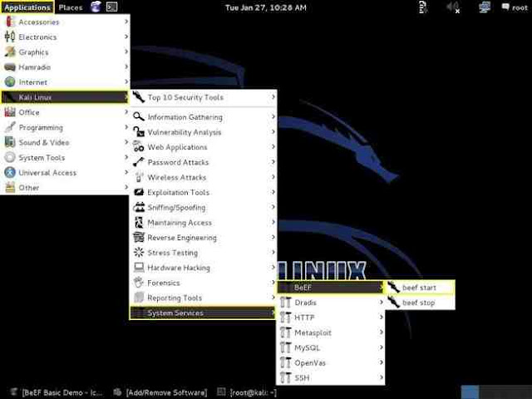Open the network connection icon in the panel

tap(484, 7)
